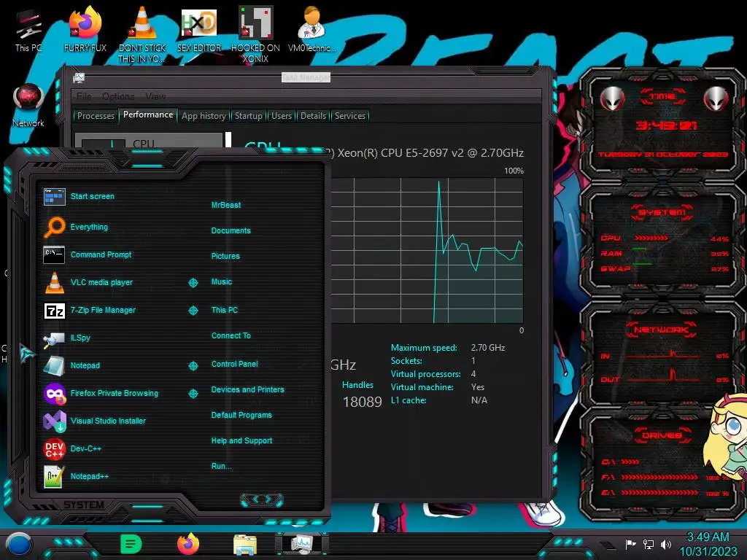The height and width of the screenshot is (560, 747).
Task: Launch Everything search from start menu
Action: click(x=88, y=227)
